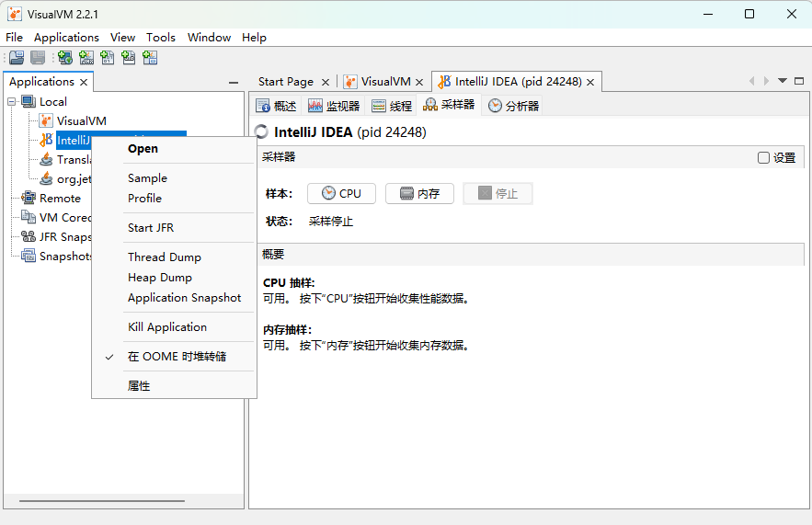This screenshot has height=525, width=812.
Task: Choose Thread Dump from the context menu
Action: [x=174, y=257]
